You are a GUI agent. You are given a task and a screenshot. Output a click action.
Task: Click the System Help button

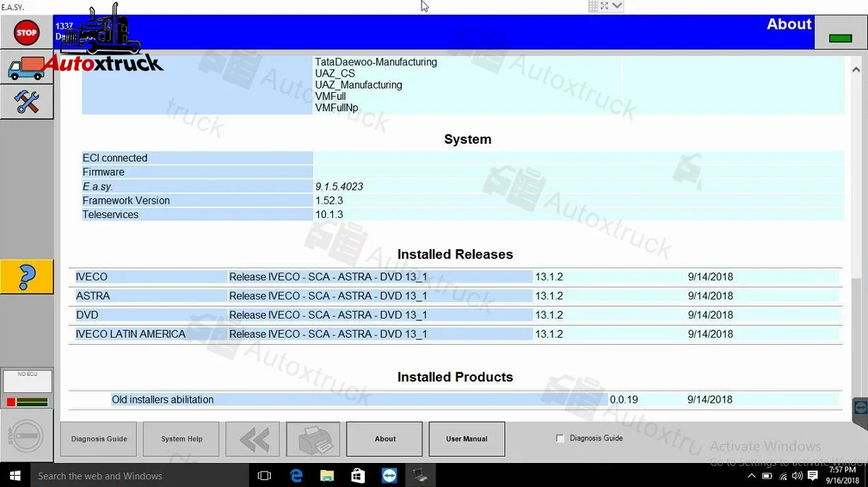coord(181,439)
